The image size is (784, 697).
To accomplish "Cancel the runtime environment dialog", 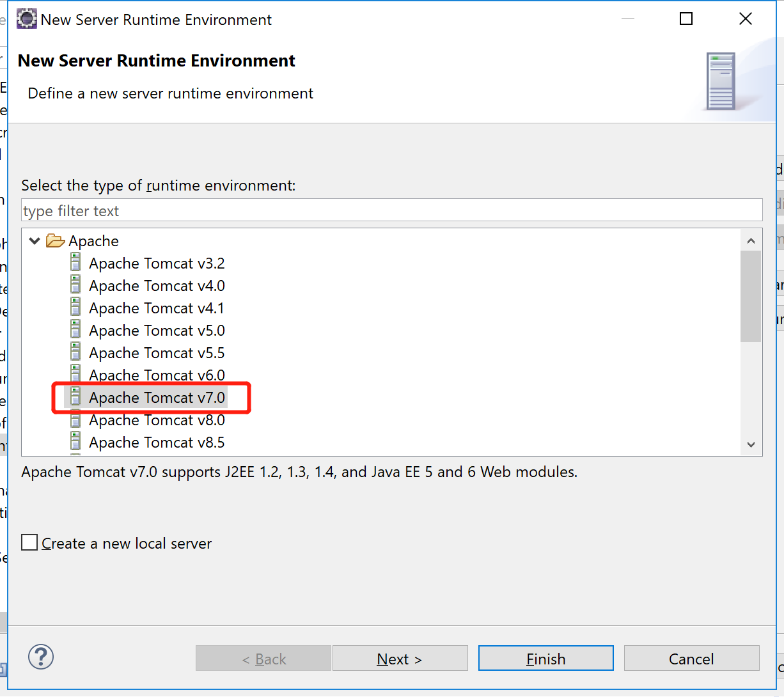I will 691,659.
